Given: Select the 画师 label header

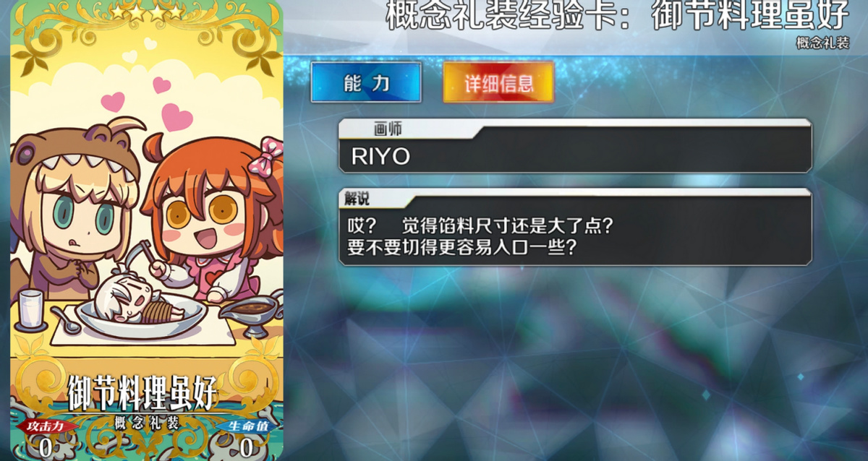Looking at the screenshot, I should click(x=387, y=130).
